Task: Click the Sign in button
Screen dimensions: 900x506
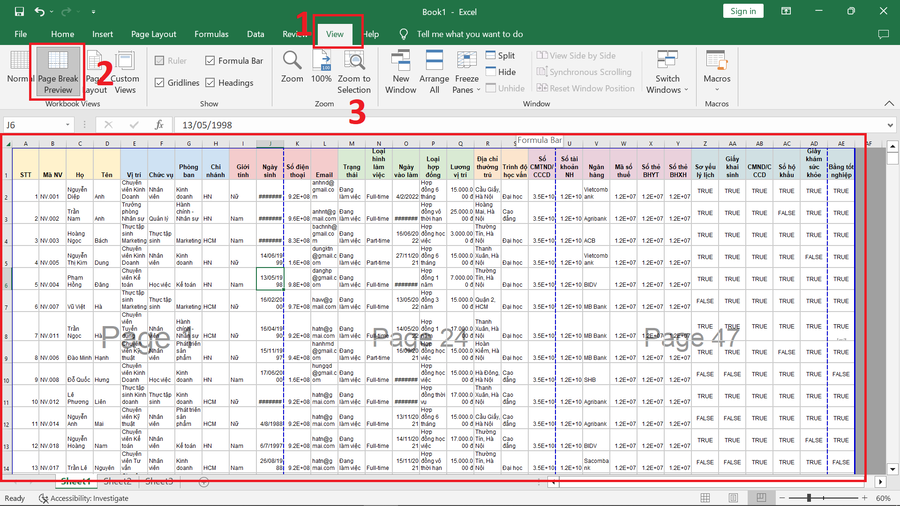Action: point(743,11)
